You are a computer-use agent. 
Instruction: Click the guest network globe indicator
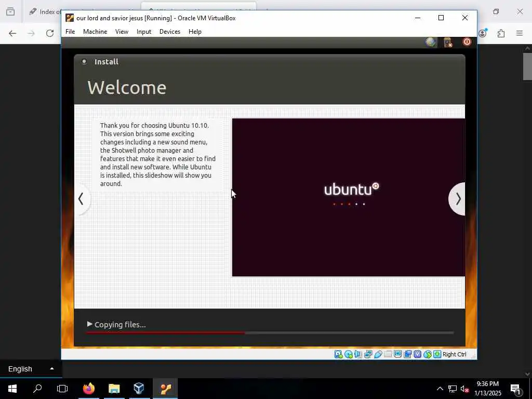(431, 42)
